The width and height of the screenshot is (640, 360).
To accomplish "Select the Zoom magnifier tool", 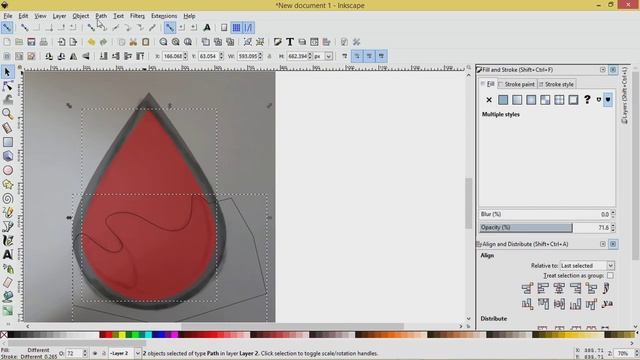I will coord(7,114).
